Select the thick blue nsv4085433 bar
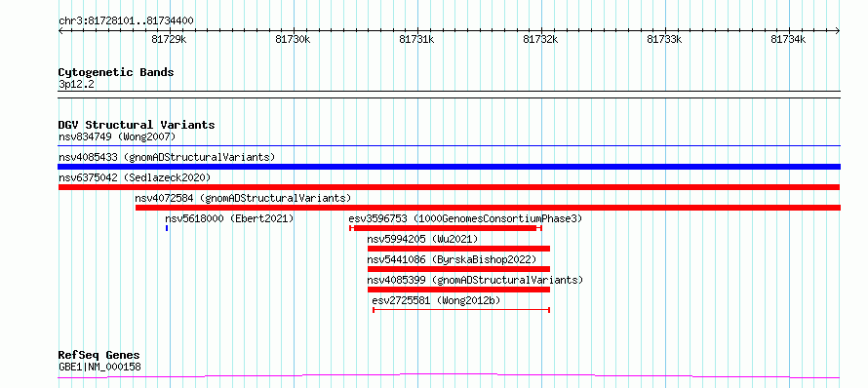 450,167
